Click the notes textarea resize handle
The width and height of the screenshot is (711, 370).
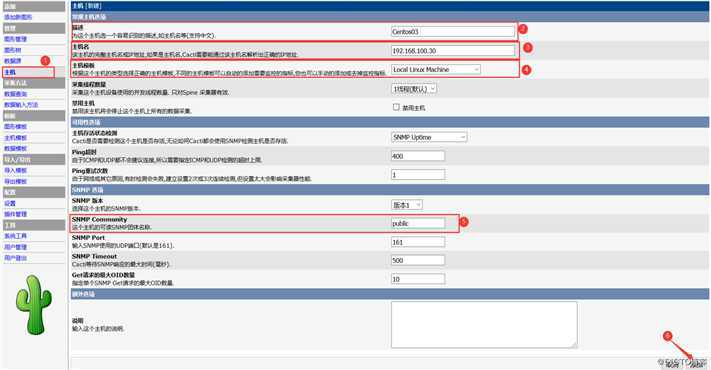tap(574, 345)
